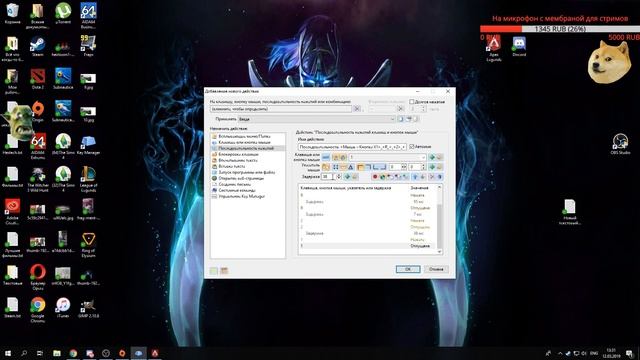The width and height of the screenshot is (640, 360).
Task: Open OBS Studio desktop shortcut
Action: (620, 144)
